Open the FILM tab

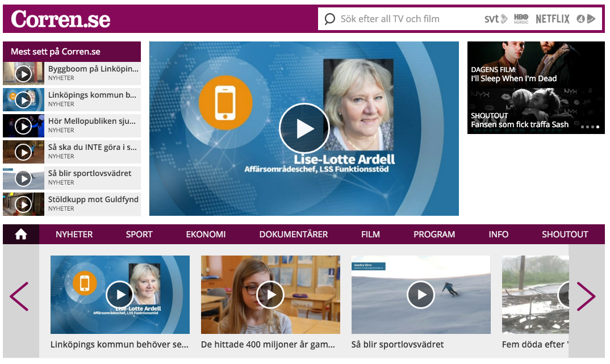370,235
